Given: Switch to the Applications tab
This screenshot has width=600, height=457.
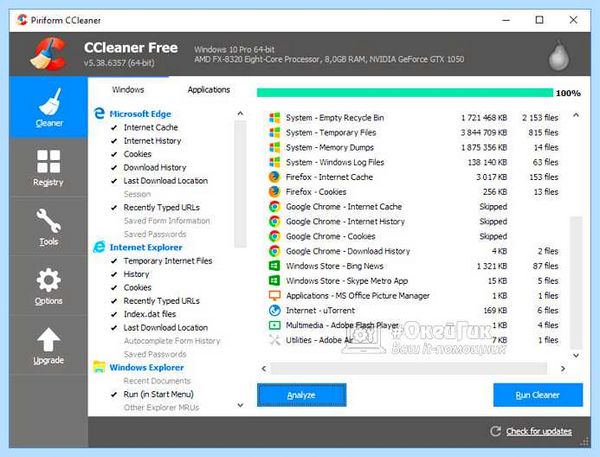Looking at the screenshot, I should 209,90.
